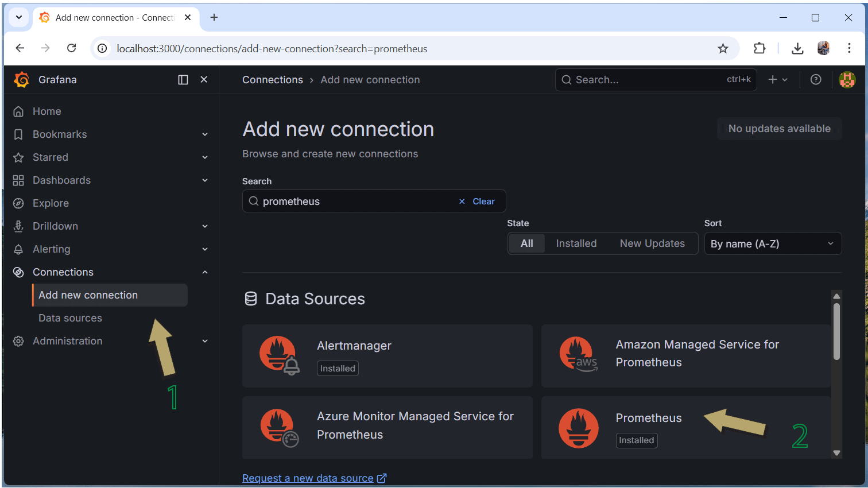Open the Sort by name dropdown
The width and height of the screenshot is (868, 488).
[x=773, y=243]
